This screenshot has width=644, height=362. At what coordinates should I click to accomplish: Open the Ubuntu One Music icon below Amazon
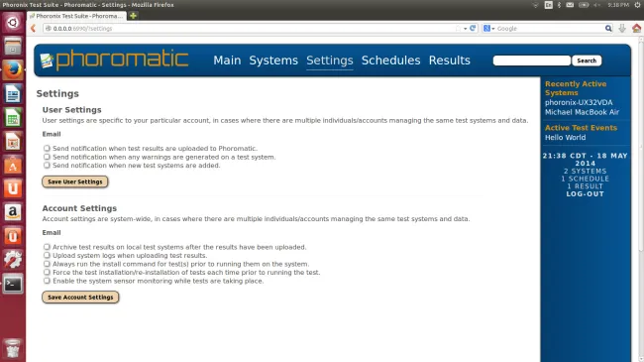pyautogui.click(x=13, y=236)
